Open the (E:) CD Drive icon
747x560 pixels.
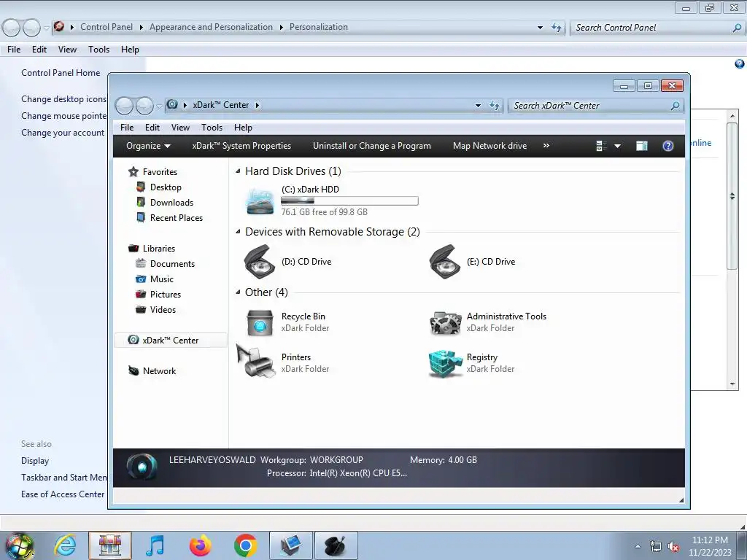[x=445, y=262]
